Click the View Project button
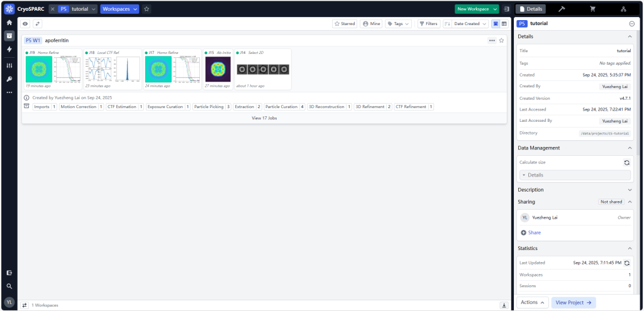Screen dimensions: 644x311 coord(574,302)
